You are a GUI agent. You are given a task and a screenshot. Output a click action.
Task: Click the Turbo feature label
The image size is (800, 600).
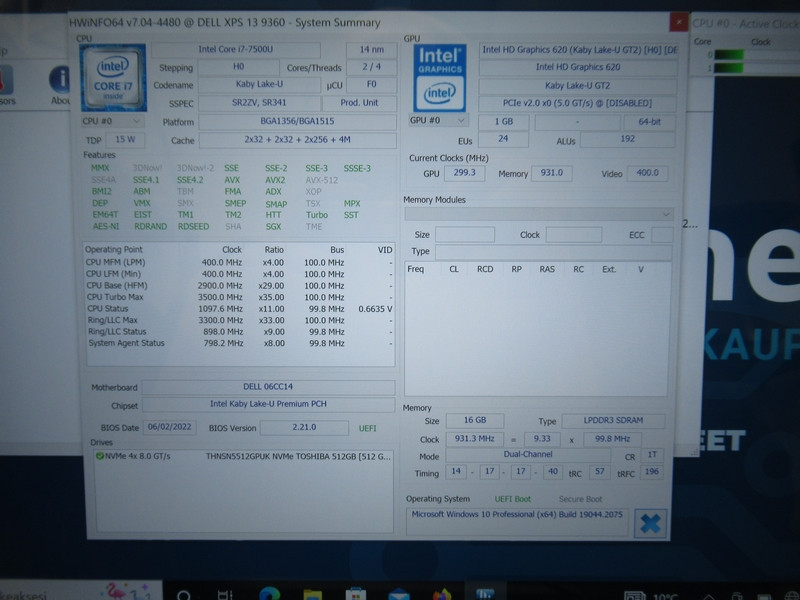coord(317,215)
